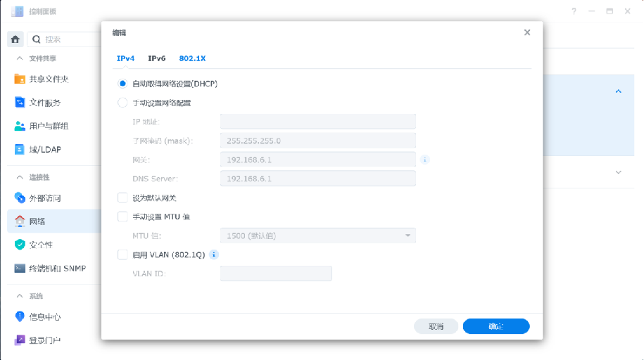
Task: Open 终端机和 SNMP terminal icon
Action: (x=20, y=268)
